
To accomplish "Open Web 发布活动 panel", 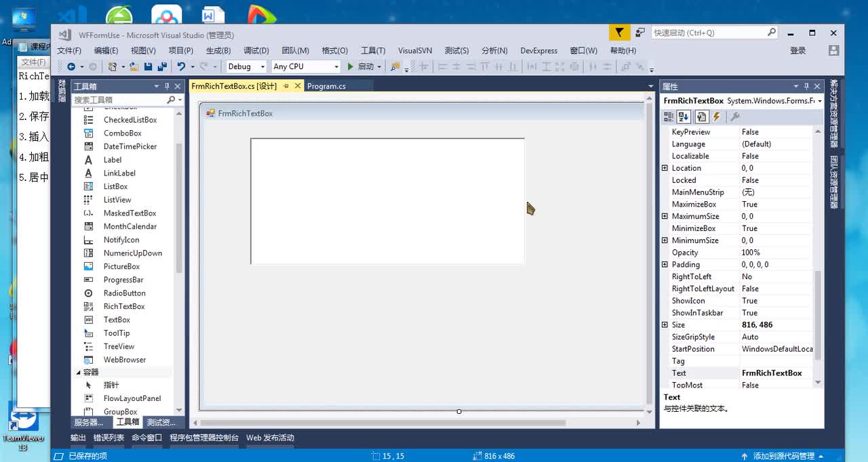I will click(x=270, y=438).
